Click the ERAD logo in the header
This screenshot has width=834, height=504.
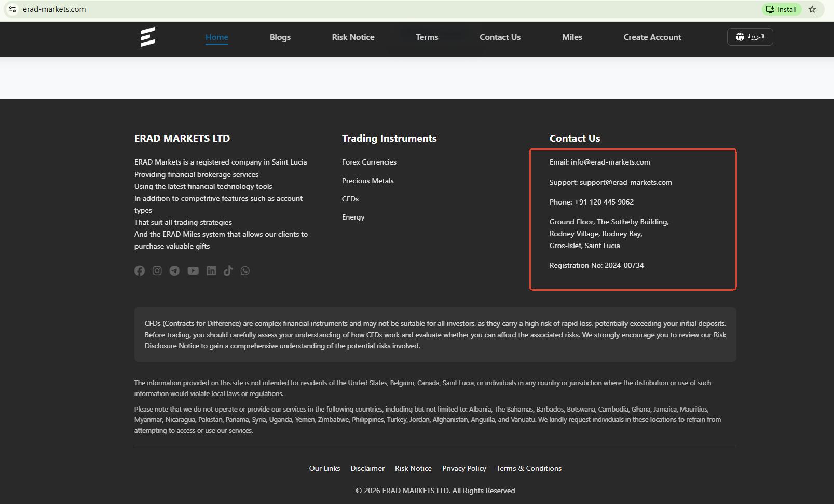pos(147,37)
